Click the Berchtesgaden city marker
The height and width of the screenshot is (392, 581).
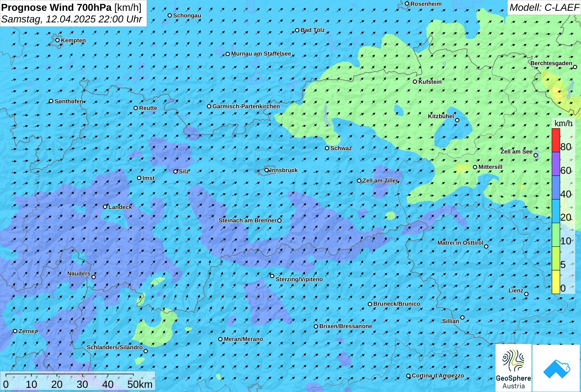pos(575,67)
